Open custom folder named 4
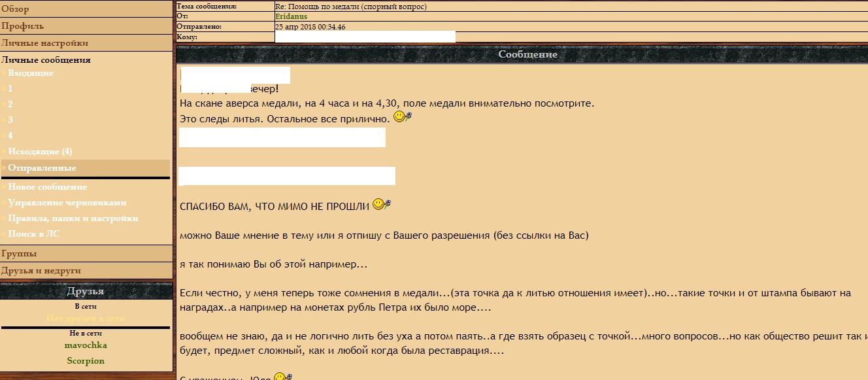The width and height of the screenshot is (868, 380). tap(10, 135)
